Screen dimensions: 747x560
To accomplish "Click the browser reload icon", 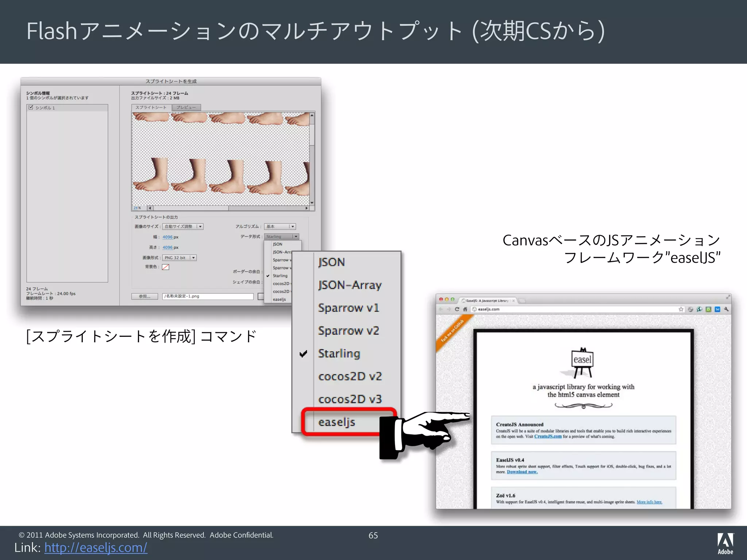I will pyautogui.click(x=457, y=309).
